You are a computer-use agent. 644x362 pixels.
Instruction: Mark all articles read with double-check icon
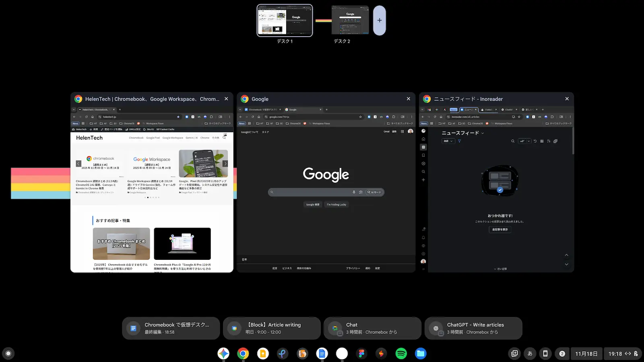point(522,141)
